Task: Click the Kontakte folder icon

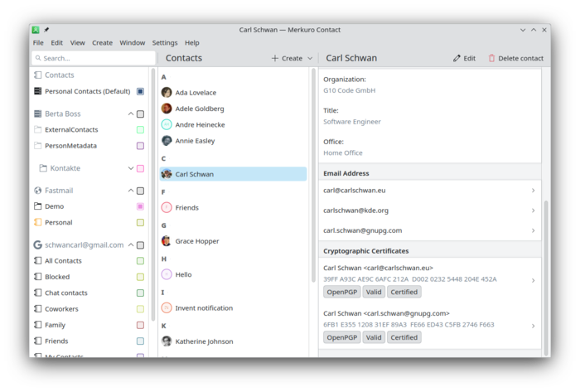Action: 43,168
